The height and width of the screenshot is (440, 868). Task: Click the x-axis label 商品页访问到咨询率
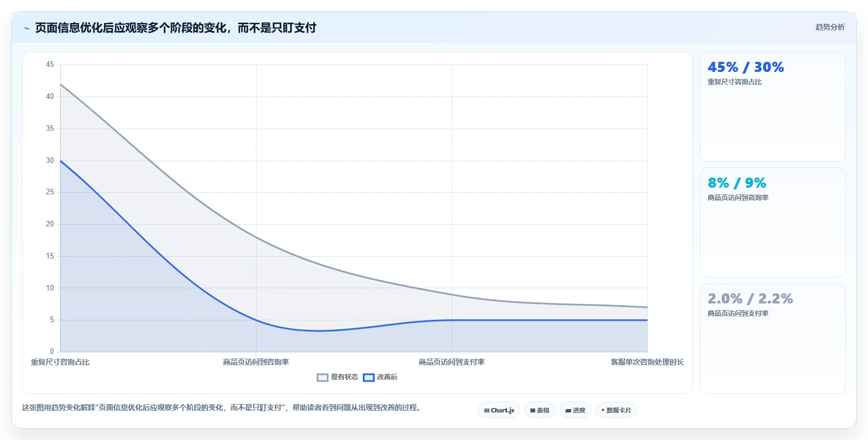click(x=256, y=362)
